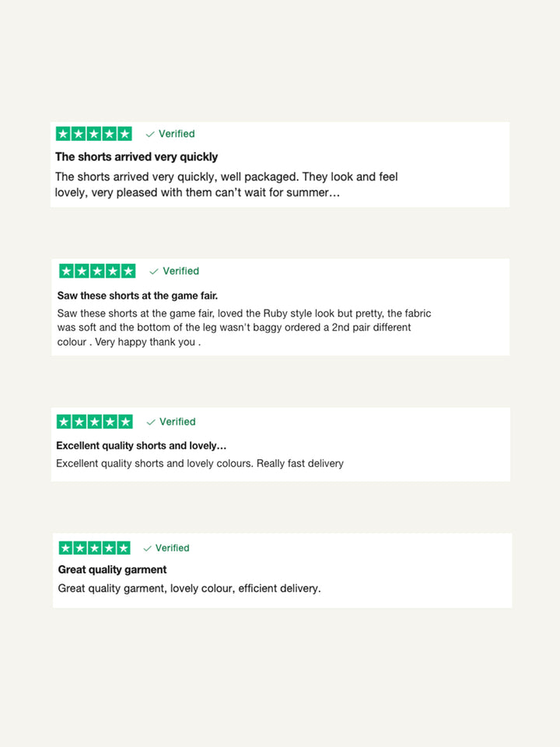Viewport: 560px width, 747px height.
Task: Select the review text mentioning Ruby style look
Action: 243,328
